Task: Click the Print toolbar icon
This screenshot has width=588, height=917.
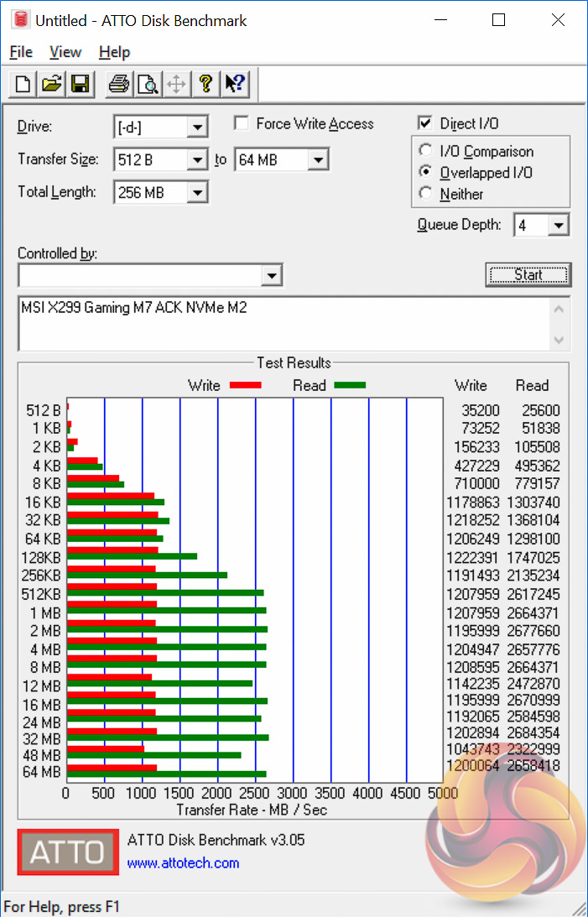Action: point(119,84)
